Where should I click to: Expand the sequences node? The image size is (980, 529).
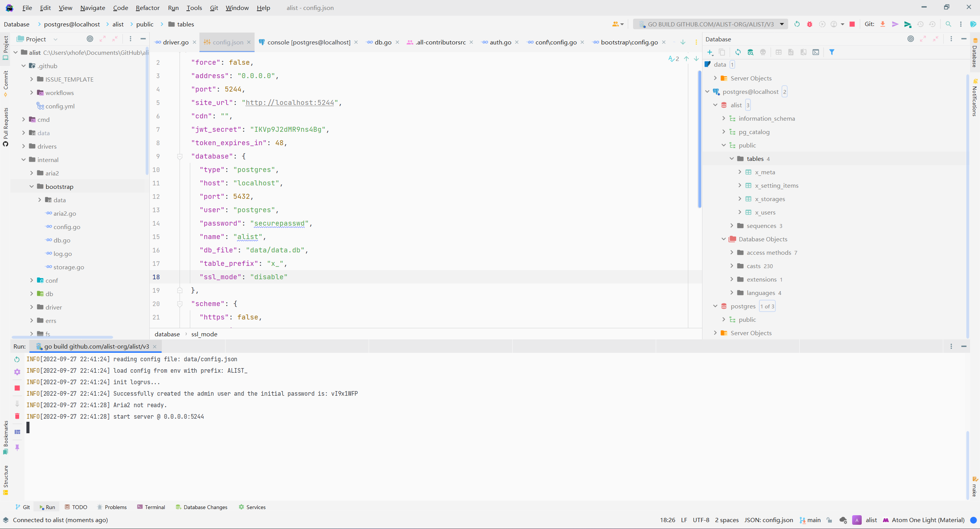(732, 226)
